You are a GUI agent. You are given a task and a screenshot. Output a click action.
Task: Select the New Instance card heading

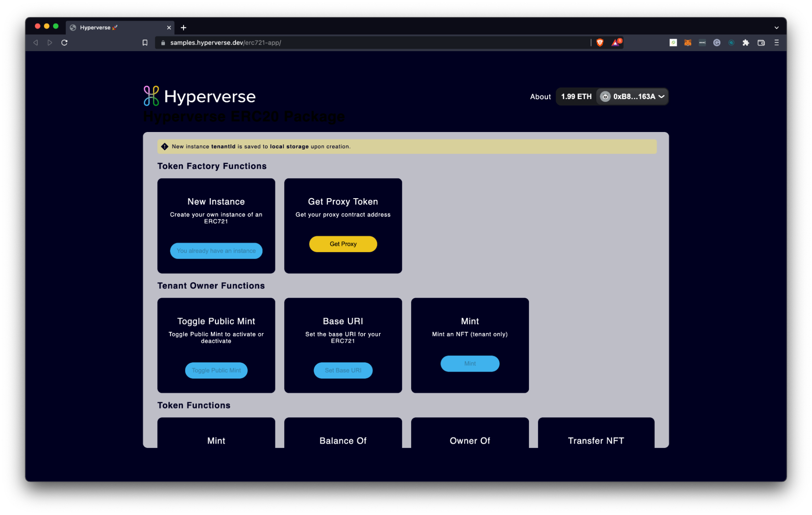[216, 202]
